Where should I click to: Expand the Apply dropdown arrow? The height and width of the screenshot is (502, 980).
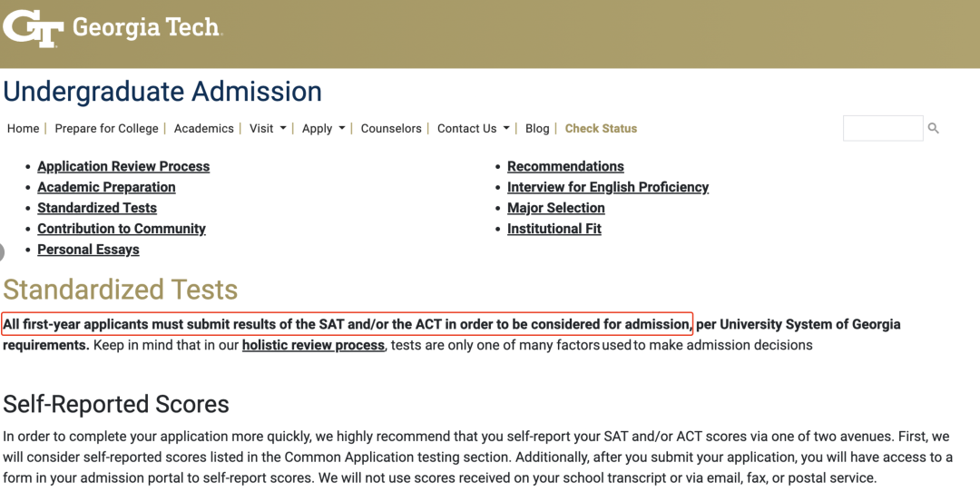pyautogui.click(x=342, y=128)
